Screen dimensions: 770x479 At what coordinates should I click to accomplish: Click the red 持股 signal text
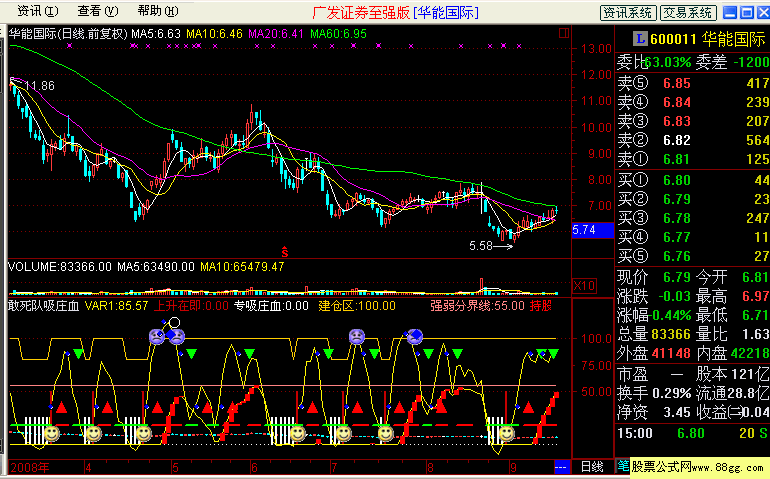[541, 306]
